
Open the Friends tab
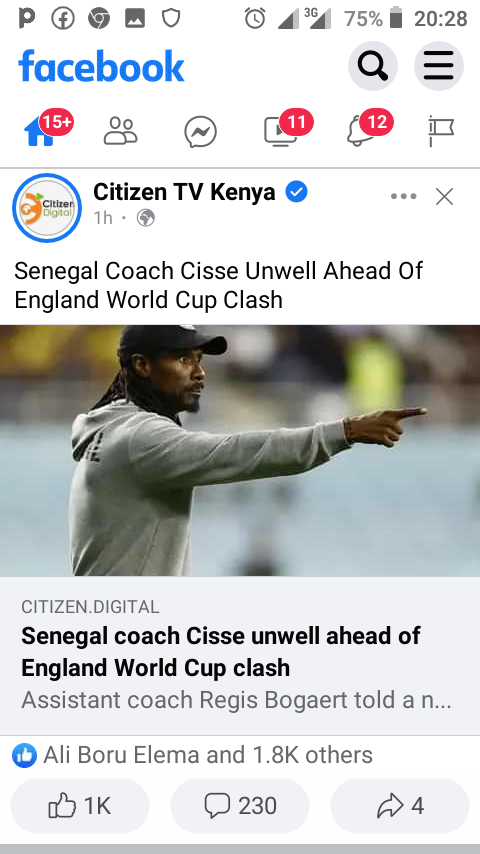tap(120, 131)
